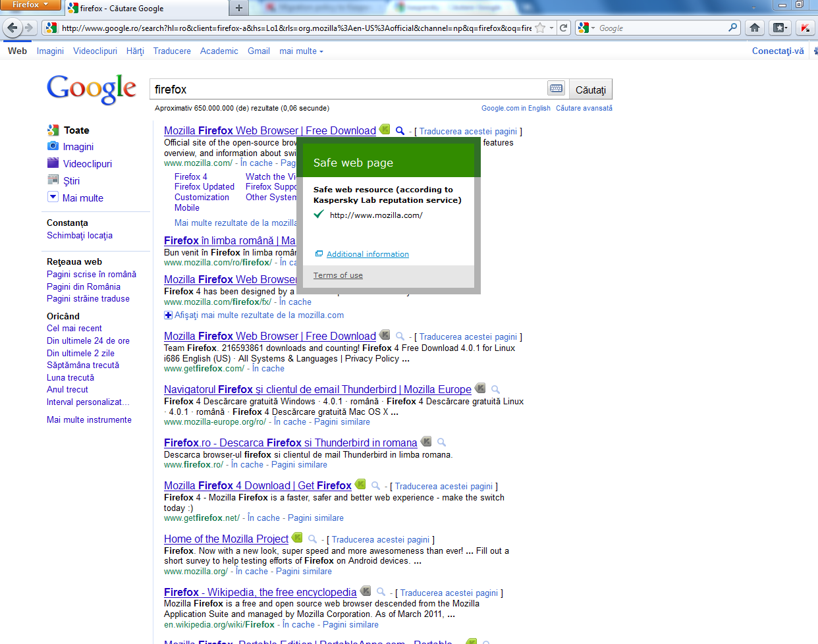Open 'Traducerea acestei pagini' for first result

pyautogui.click(x=468, y=131)
